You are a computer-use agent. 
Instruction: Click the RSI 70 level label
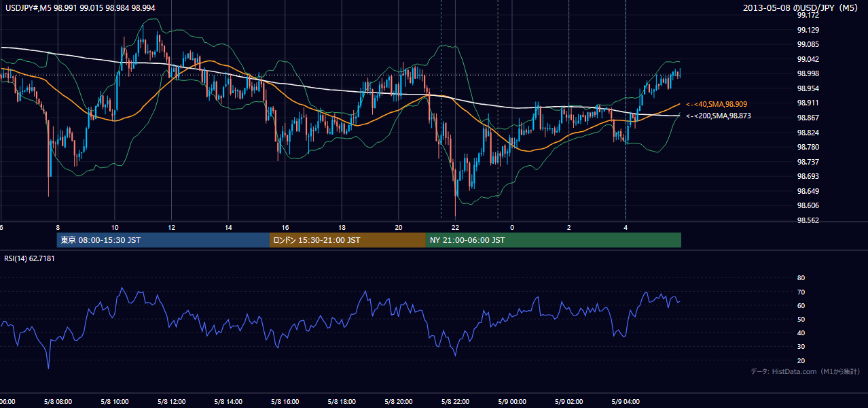click(801, 292)
